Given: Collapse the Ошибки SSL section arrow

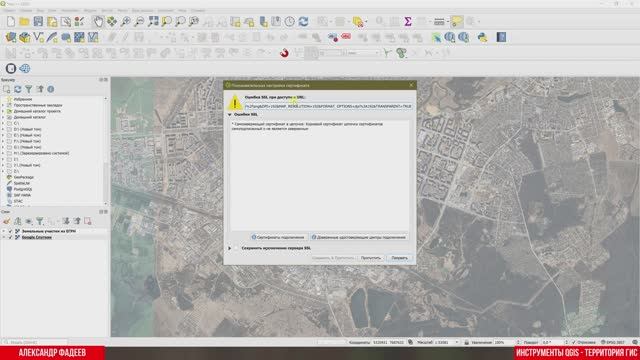Looking at the screenshot, I should 230,115.
